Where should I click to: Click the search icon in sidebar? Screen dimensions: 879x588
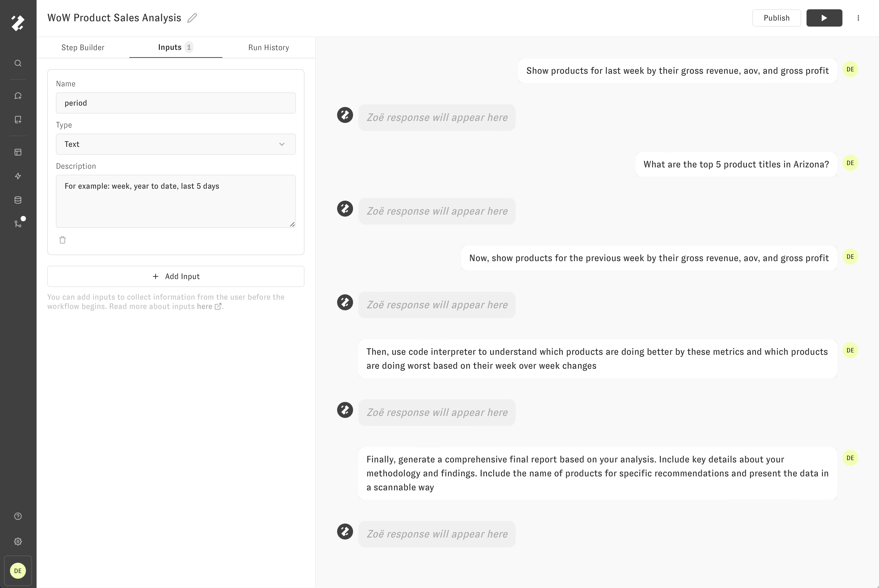[x=18, y=63]
